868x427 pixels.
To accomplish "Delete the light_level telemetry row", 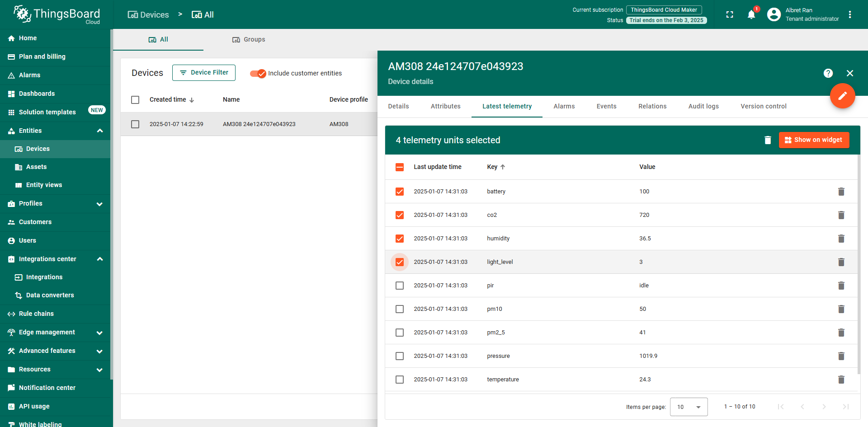I will pyautogui.click(x=841, y=262).
